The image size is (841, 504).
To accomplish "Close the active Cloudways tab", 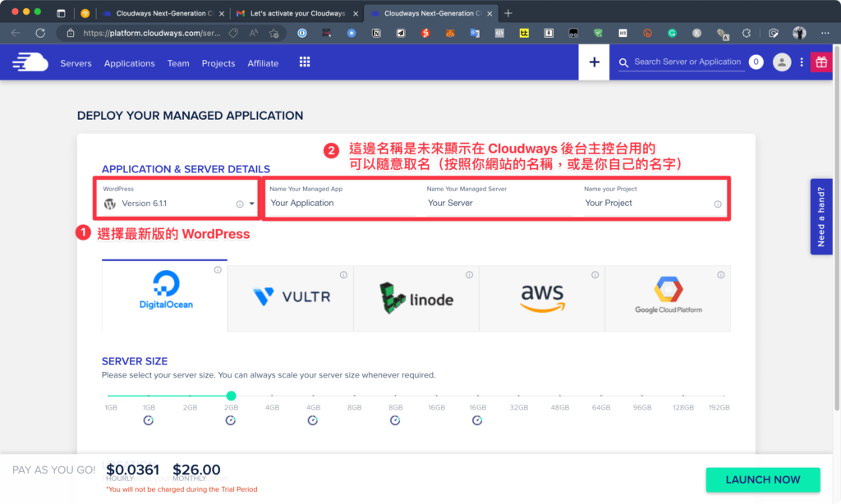I will (489, 14).
